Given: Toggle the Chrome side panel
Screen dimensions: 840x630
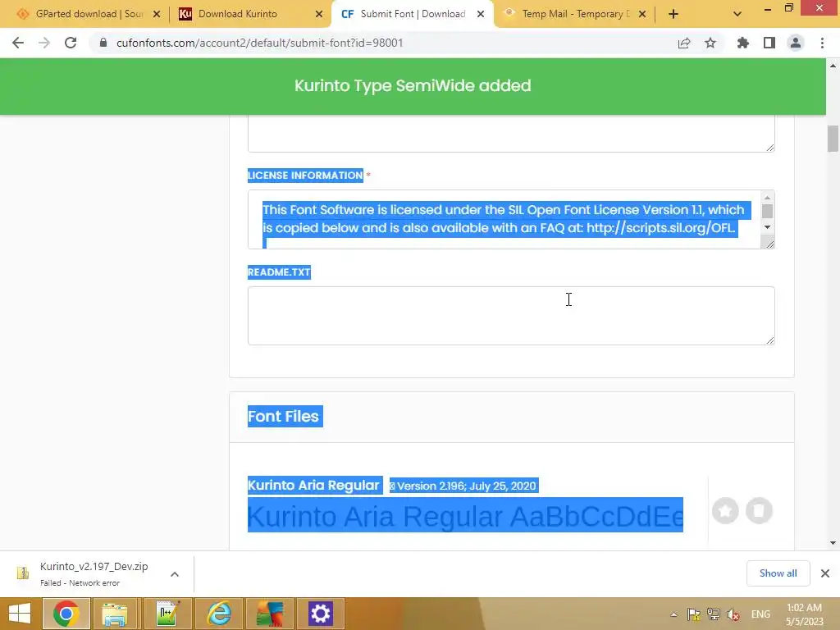Looking at the screenshot, I should click(769, 43).
